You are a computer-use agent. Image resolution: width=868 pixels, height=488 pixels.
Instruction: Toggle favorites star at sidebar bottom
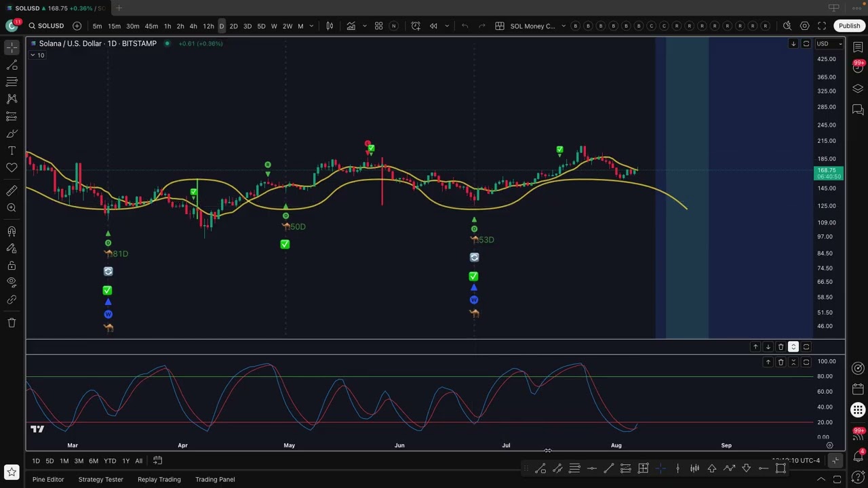(12, 472)
